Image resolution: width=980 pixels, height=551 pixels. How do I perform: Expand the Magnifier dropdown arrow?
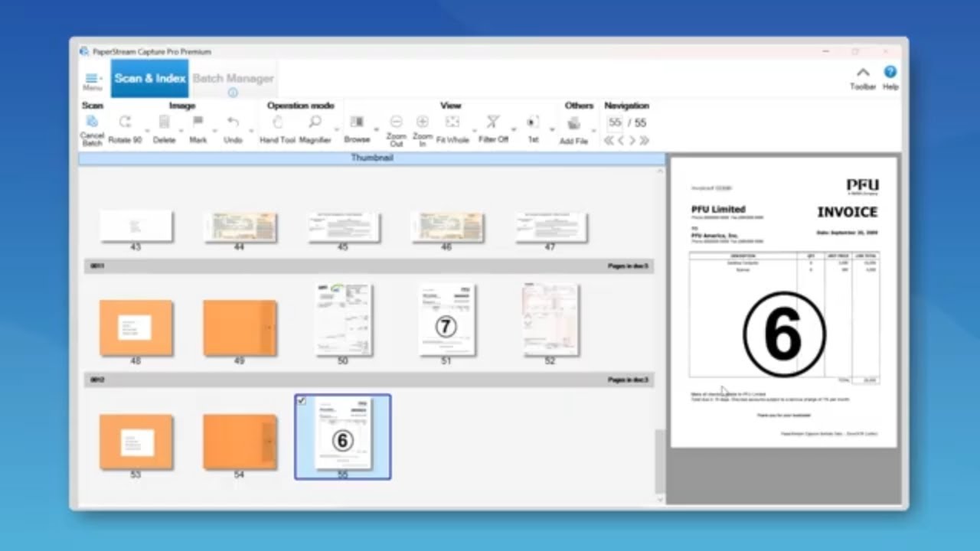pos(335,129)
